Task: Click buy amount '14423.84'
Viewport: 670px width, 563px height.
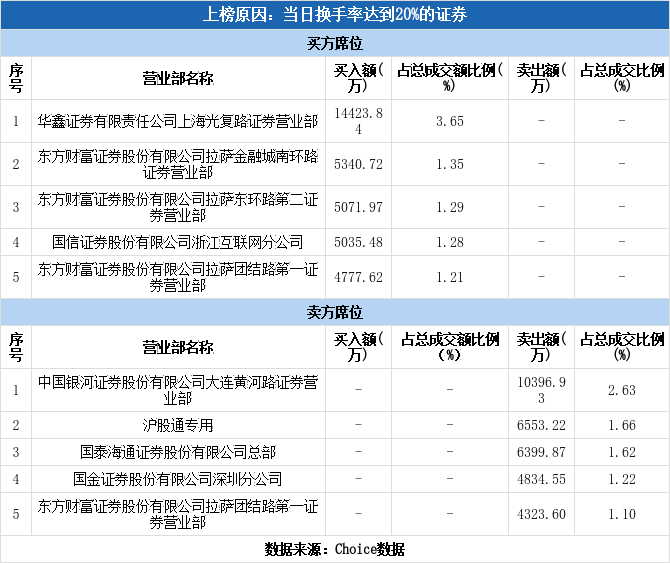Action: pos(358,121)
